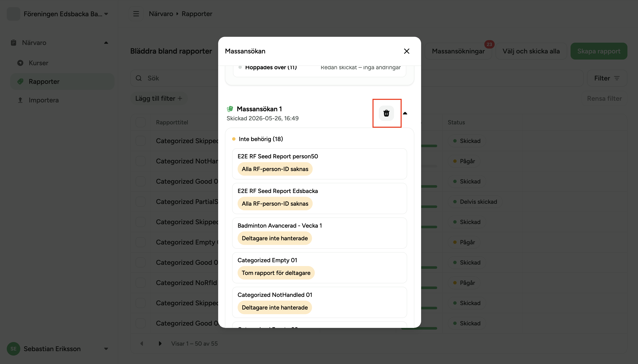The height and width of the screenshot is (364, 638).
Task: Click Rensa filter
Action: pos(604,99)
